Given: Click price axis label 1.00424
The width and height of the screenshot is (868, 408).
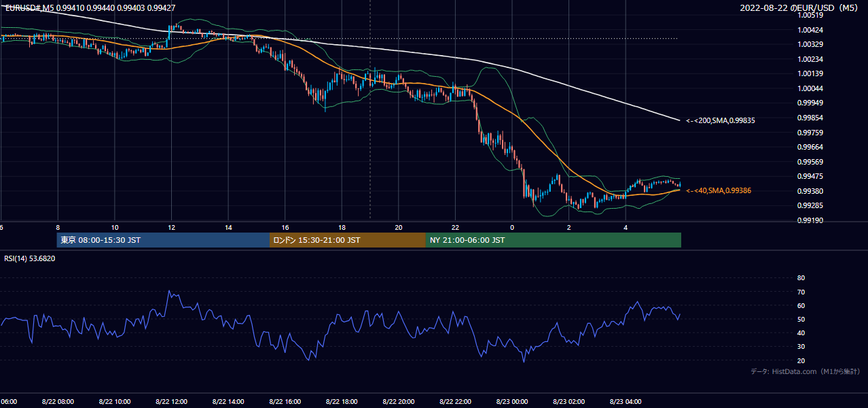Looking at the screenshot, I should 809,30.
